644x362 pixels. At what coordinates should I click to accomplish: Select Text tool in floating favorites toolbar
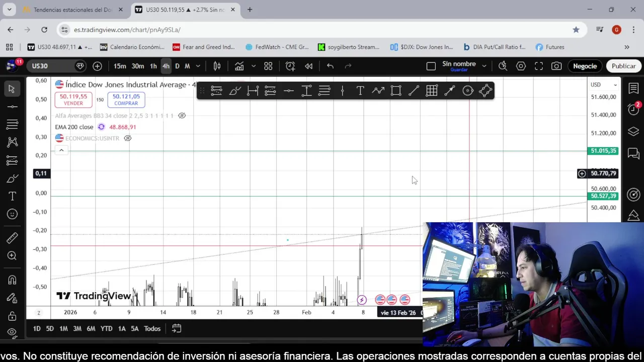[360, 90]
